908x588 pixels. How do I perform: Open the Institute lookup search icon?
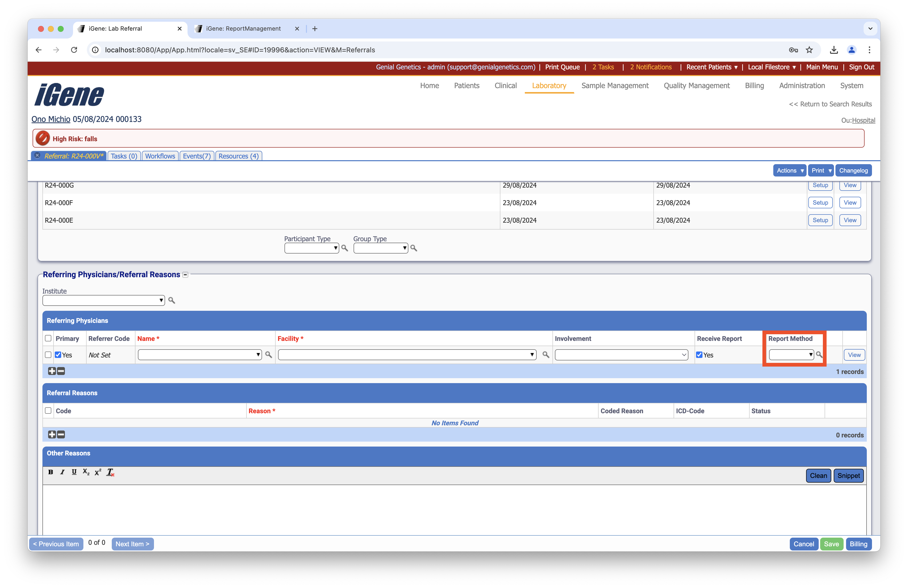172,300
